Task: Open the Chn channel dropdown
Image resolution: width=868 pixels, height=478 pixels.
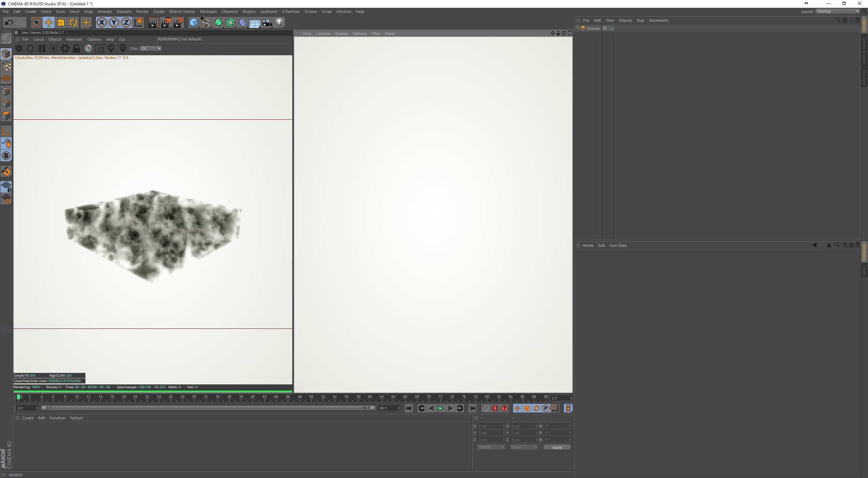Action: [151, 48]
